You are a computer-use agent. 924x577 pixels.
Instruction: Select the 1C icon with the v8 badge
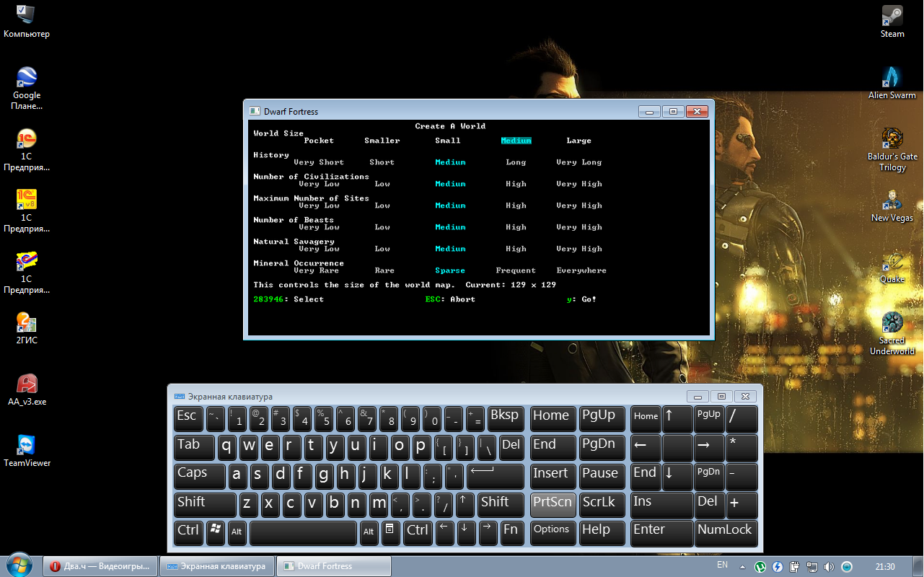tap(27, 211)
